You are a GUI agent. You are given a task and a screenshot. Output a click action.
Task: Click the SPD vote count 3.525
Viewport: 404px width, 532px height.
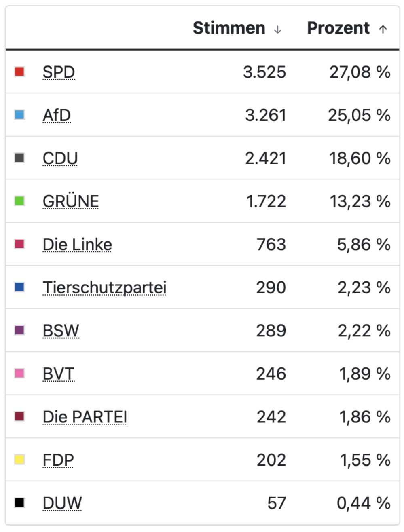coord(264,72)
